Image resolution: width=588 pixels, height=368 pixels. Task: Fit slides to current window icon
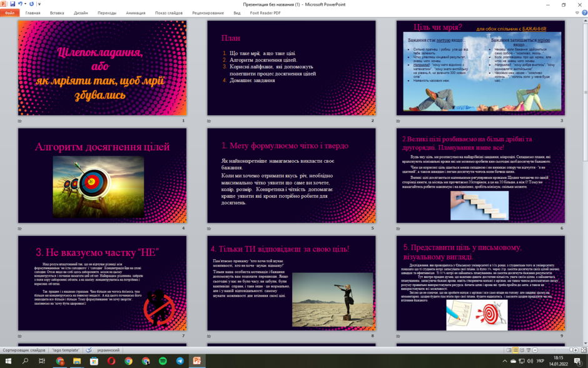pyautogui.click(x=584, y=350)
